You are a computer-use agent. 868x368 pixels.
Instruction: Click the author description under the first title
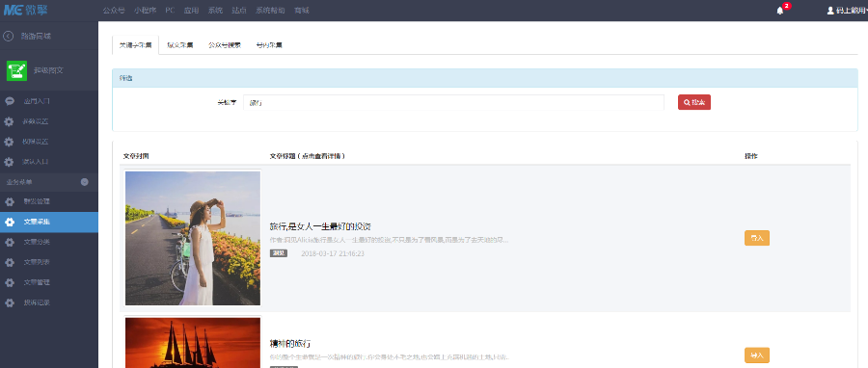[x=389, y=241]
